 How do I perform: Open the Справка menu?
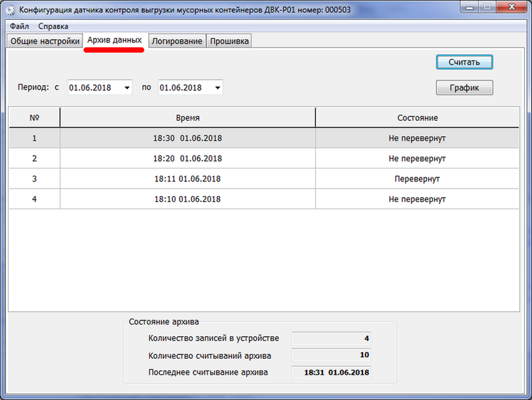point(53,26)
